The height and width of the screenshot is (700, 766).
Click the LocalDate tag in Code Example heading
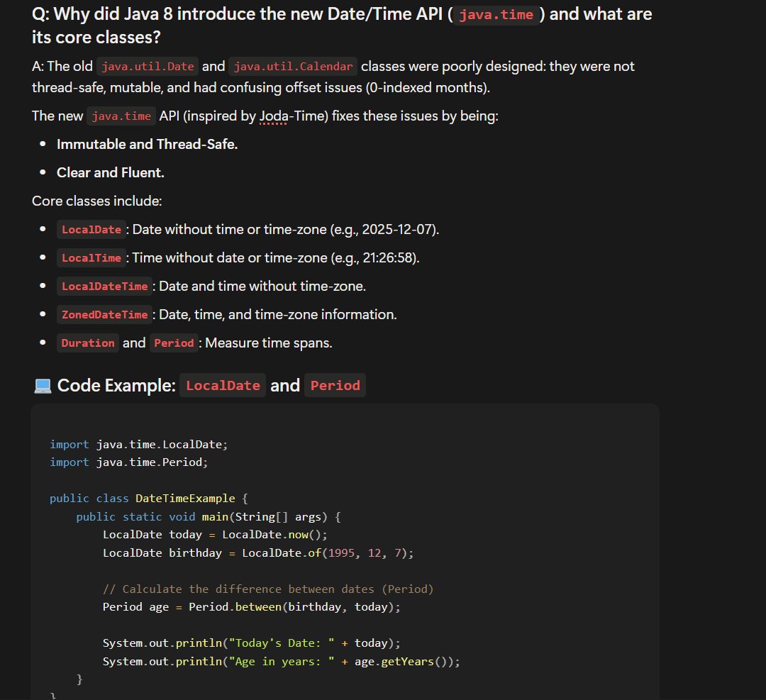[223, 385]
